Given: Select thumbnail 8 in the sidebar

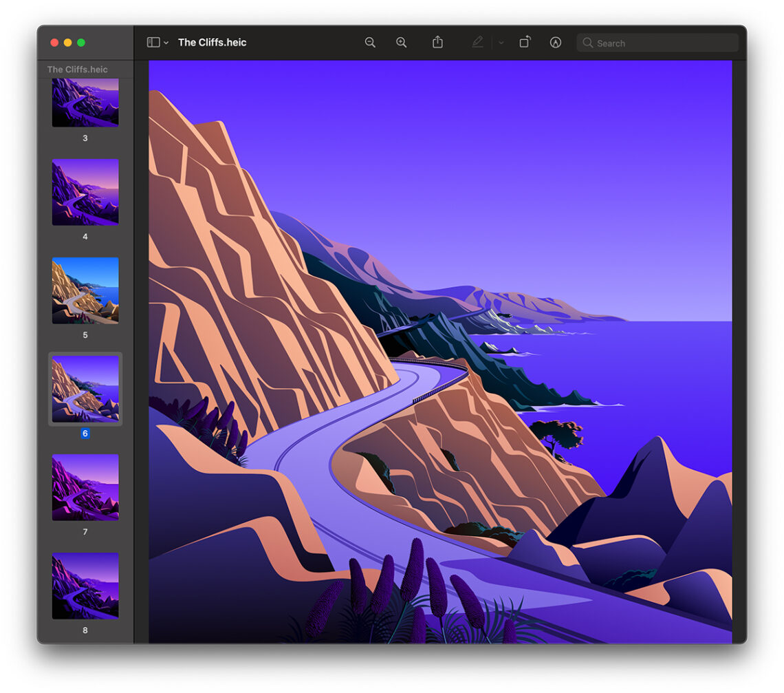Looking at the screenshot, I should (x=84, y=586).
